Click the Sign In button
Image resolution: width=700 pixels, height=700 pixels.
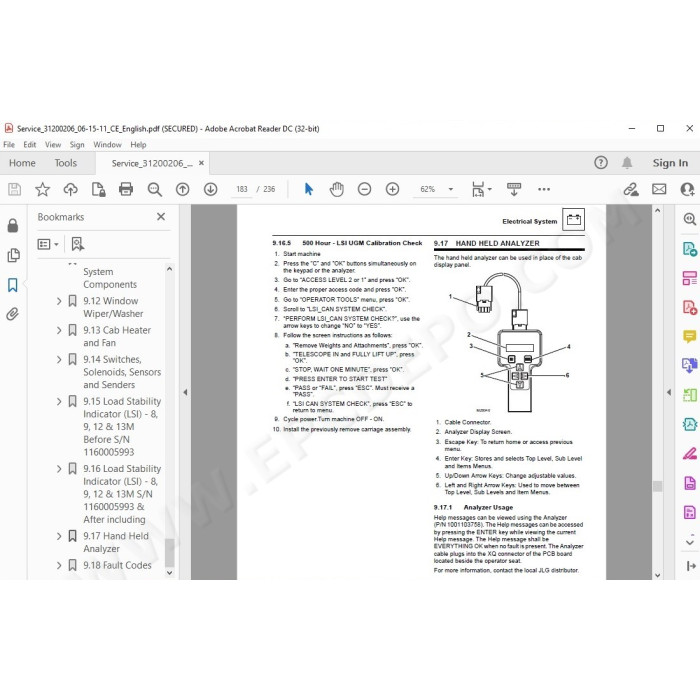tap(670, 163)
